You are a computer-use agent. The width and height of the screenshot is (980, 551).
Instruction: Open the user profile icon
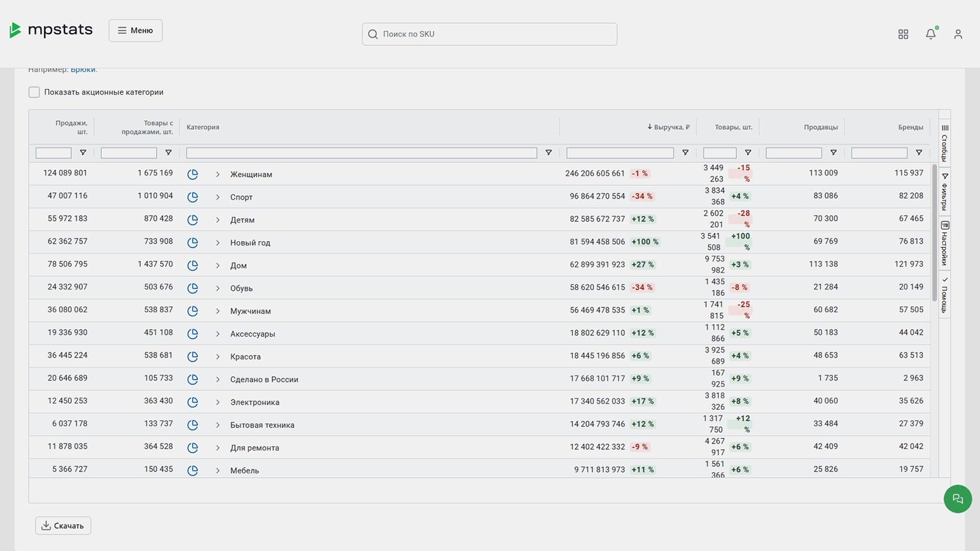point(958,34)
